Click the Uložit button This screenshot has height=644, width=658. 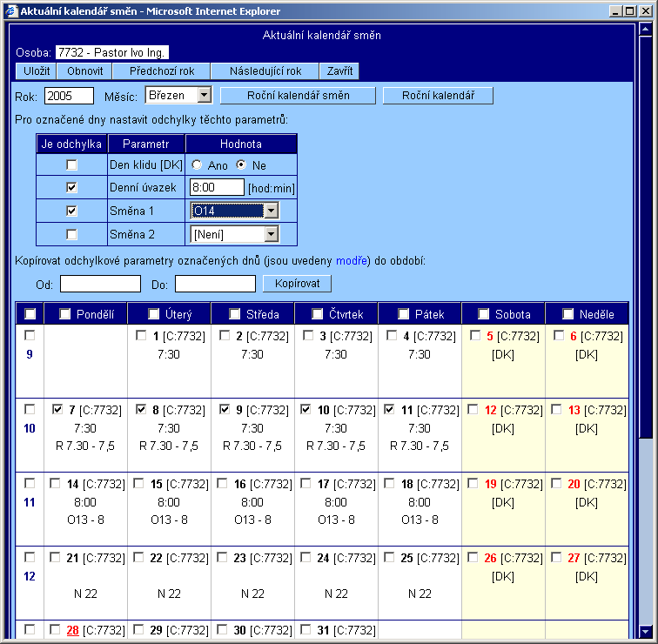pos(36,70)
